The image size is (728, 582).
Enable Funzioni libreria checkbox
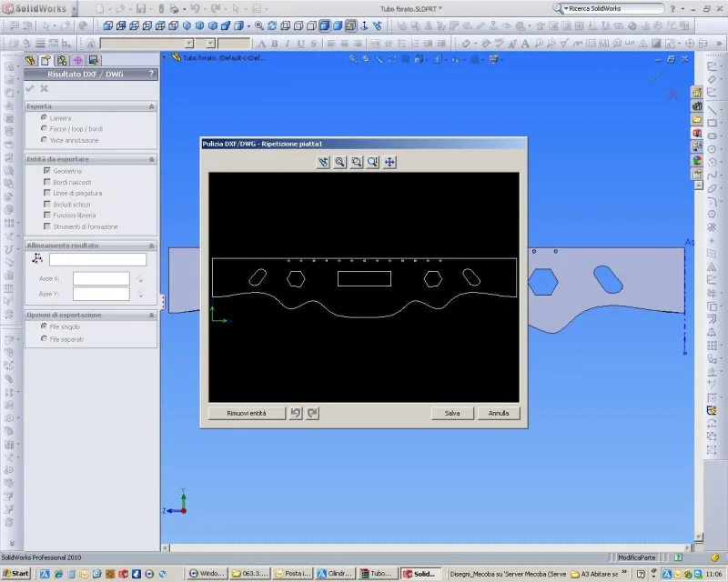(47, 215)
